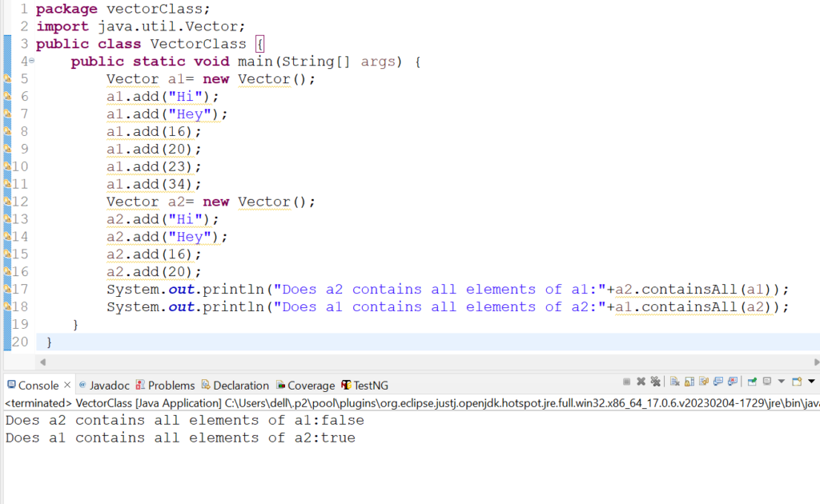Click a1.add(34) statement on line 11
820x504 pixels.
click(154, 184)
